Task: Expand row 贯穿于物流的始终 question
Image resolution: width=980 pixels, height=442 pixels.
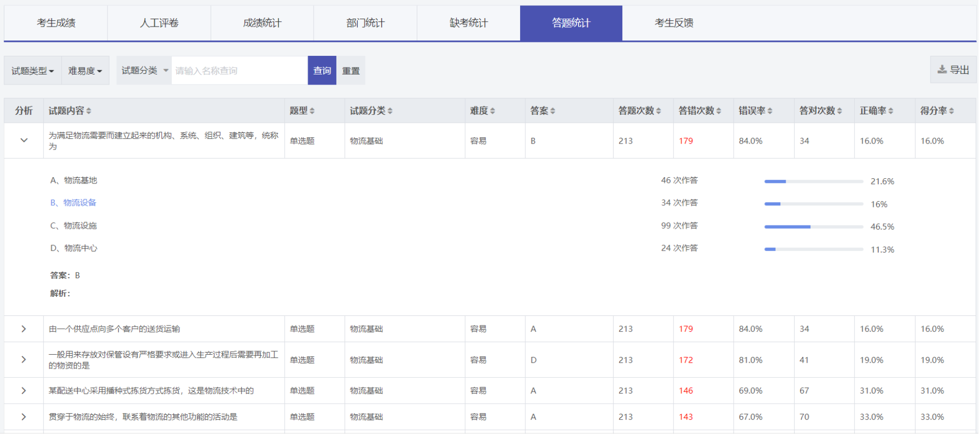Action: click(x=24, y=417)
